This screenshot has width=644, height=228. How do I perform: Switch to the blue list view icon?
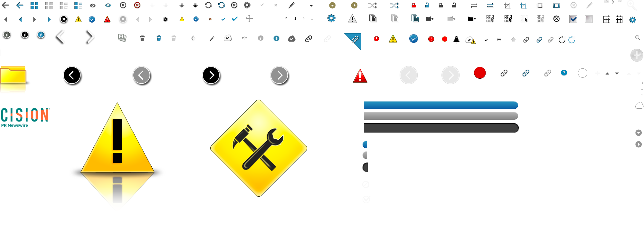pyautogui.click(x=78, y=5)
